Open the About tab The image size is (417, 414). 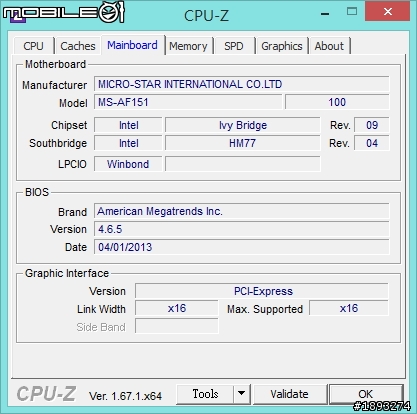click(x=329, y=46)
